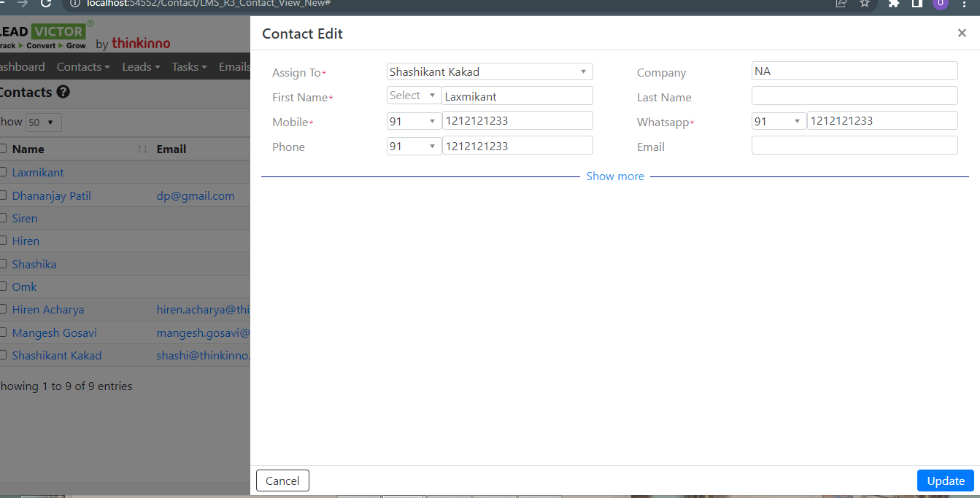This screenshot has width=980, height=498.
Task: Open the Mangesh Gosavi contact link
Action: pos(54,333)
